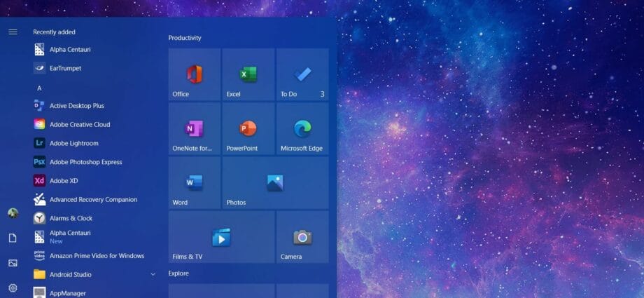644x298 pixels.
Task: Click the To Do badge count 3
Action: point(323,94)
